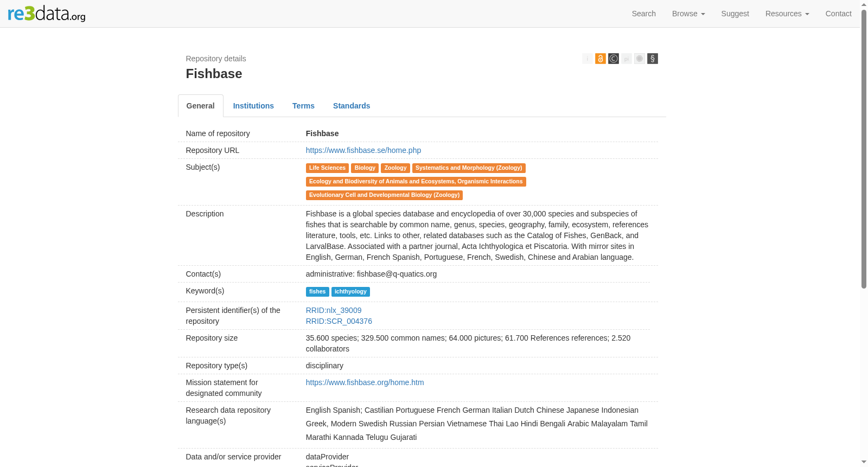Click Evolutionary Cell and Developmental Biology tag
The width and height of the screenshot is (868, 467).
[384, 195]
